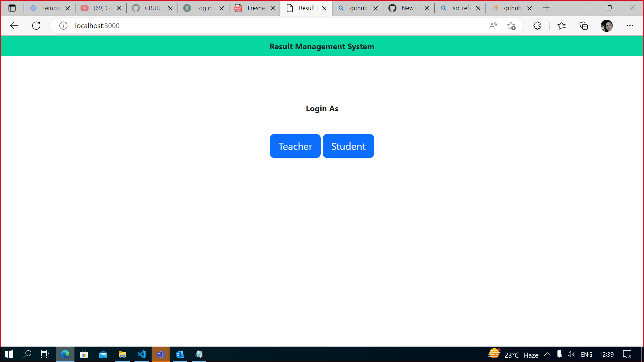
Task: Open the browser Extensions panel
Action: click(537, 25)
